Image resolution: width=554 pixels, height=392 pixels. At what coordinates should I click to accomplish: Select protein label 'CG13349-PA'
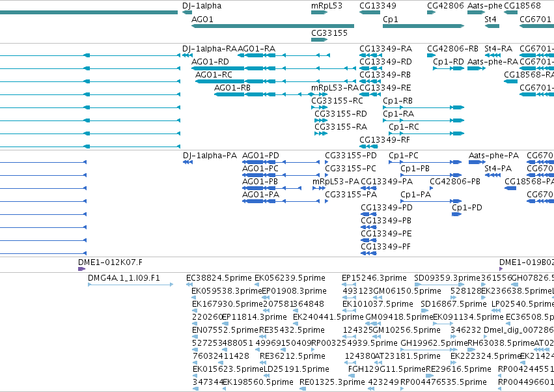coord(387,182)
